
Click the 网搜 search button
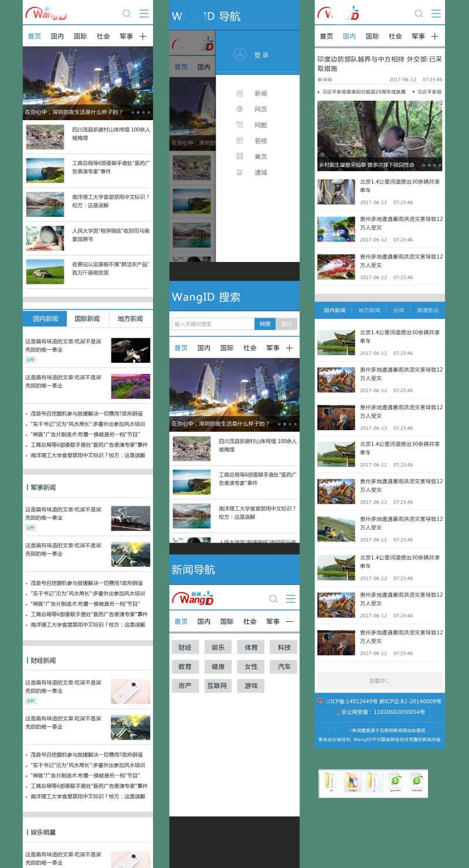[x=265, y=324]
